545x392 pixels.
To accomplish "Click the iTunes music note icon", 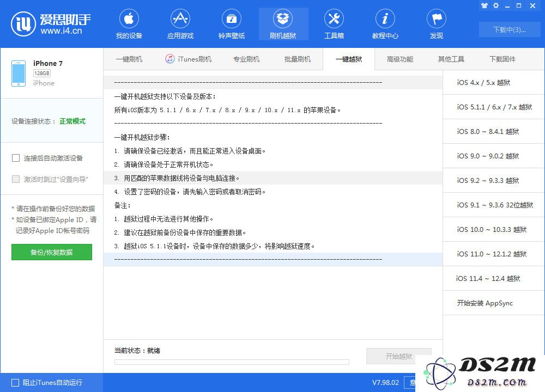I will (169, 59).
